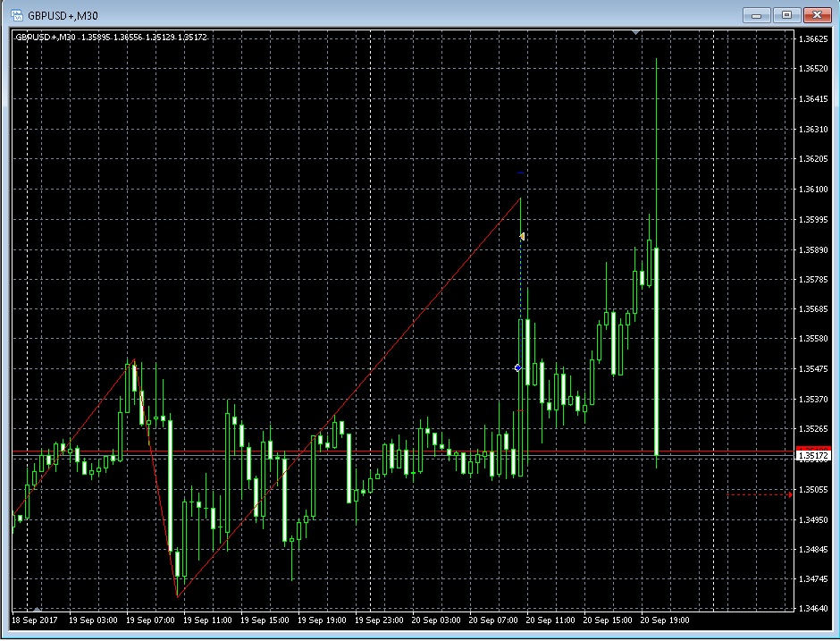Click the 20 Sep 07:00 time label

pyautogui.click(x=493, y=620)
